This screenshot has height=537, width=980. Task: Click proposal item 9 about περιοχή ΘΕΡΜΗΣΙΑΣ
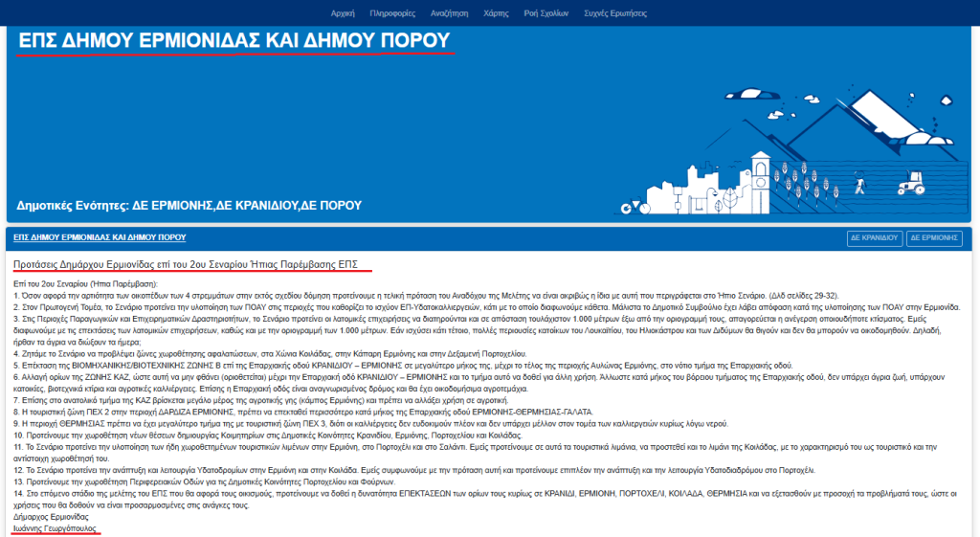tap(370, 424)
